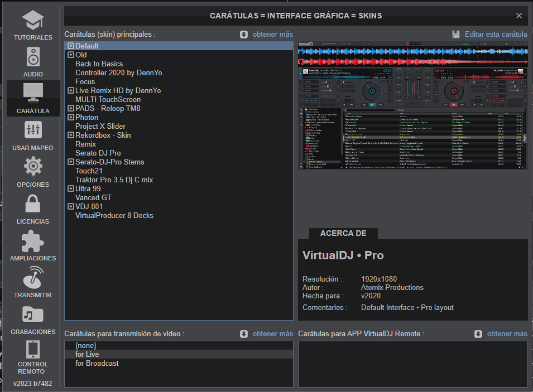This screenshot has height=392, width=533.
Task: Choose {none} for video transmission skin
Action: 179,346
